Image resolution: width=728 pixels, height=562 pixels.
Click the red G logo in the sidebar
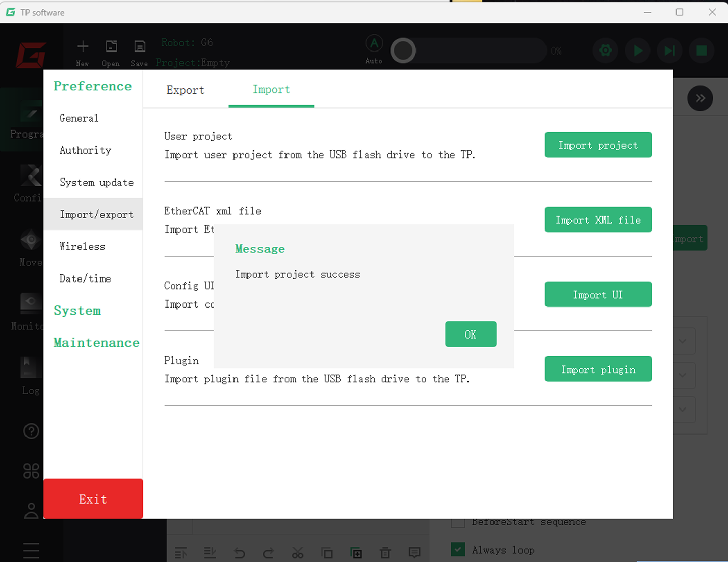pos(31,55)
